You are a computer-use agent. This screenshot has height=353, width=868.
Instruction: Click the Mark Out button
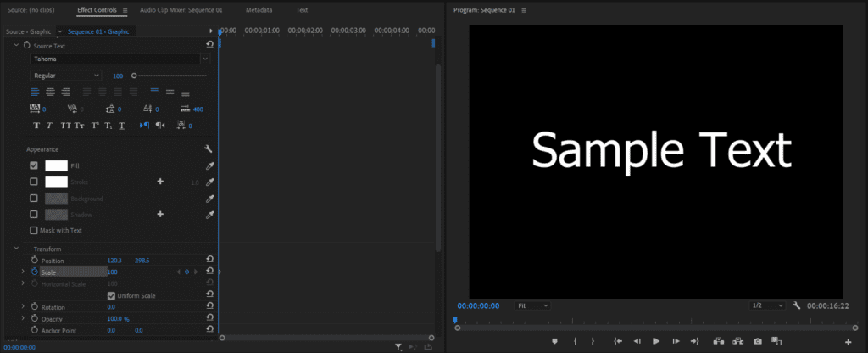593,341
